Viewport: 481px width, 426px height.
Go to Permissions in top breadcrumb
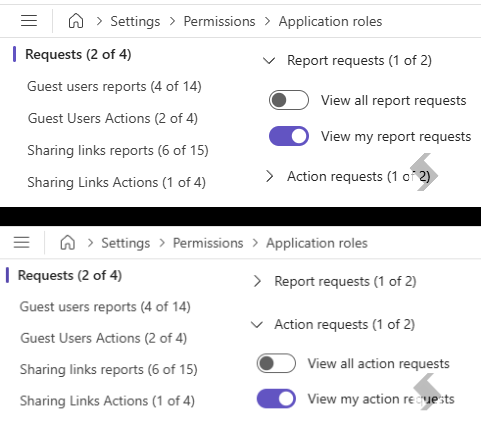[x=219, y=21]
